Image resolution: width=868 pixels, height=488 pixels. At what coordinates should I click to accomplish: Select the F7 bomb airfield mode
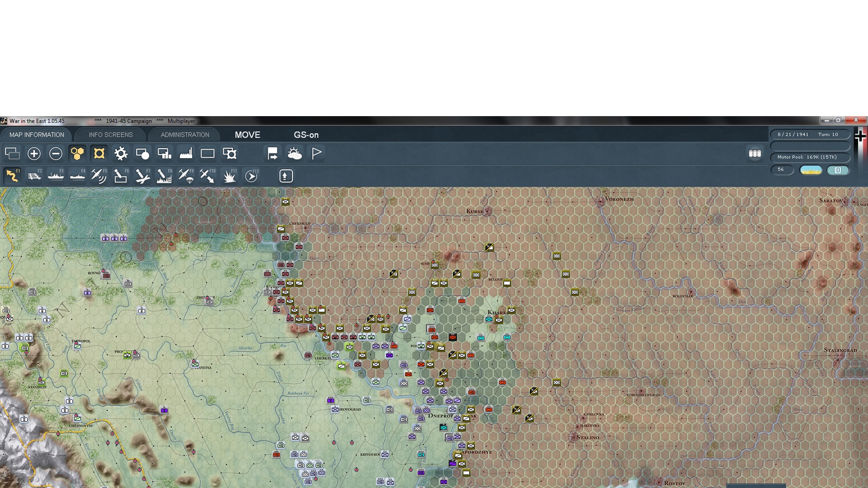(142, 176)
